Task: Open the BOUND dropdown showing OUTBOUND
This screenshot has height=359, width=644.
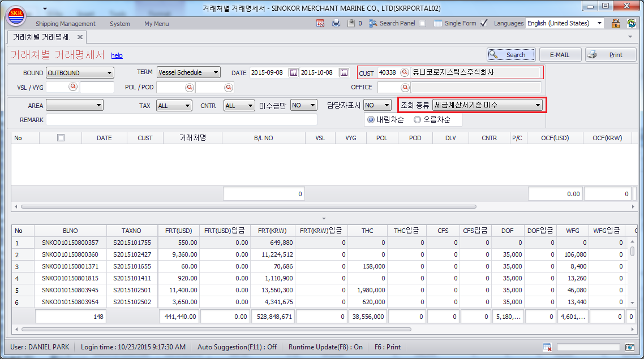Action: tap(80, 72)
